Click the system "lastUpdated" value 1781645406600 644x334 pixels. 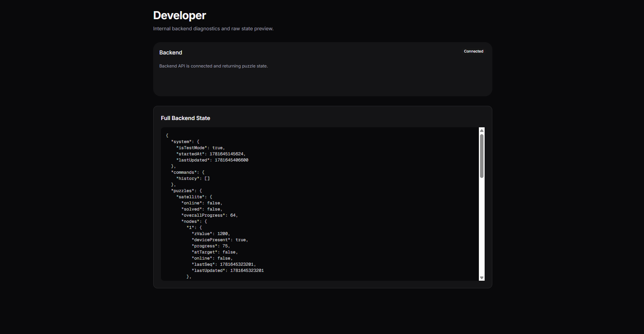click(232, 160)
